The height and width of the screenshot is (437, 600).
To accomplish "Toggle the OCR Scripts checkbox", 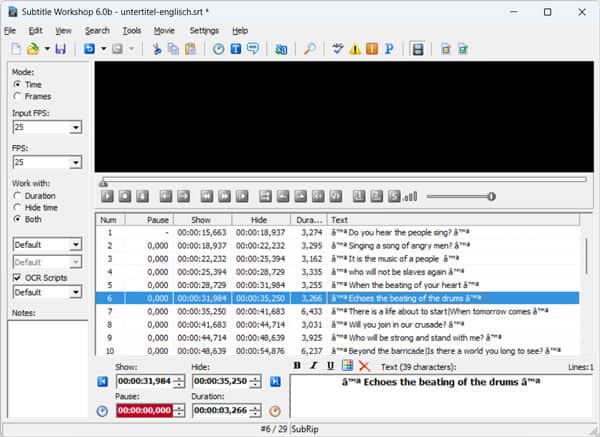I will point(17,277).
